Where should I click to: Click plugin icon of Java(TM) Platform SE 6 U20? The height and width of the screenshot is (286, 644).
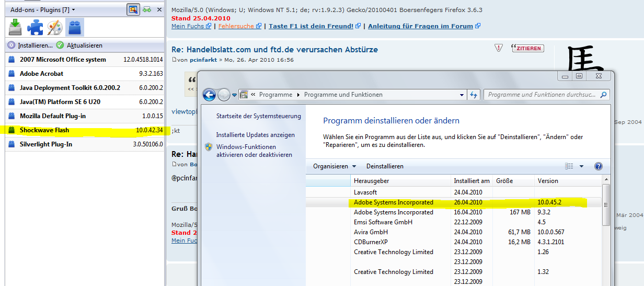coord(11,102)
